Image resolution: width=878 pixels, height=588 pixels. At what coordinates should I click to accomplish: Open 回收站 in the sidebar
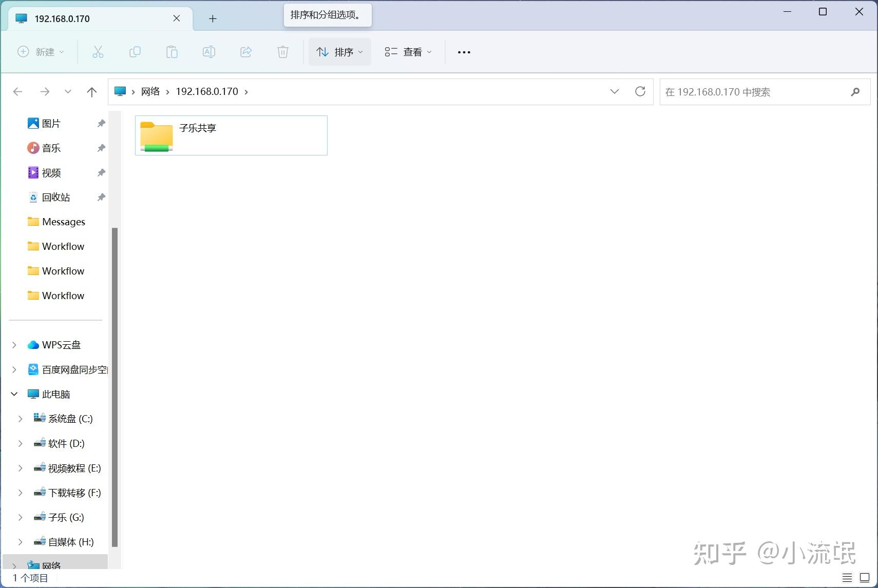(x=55, y=198)
